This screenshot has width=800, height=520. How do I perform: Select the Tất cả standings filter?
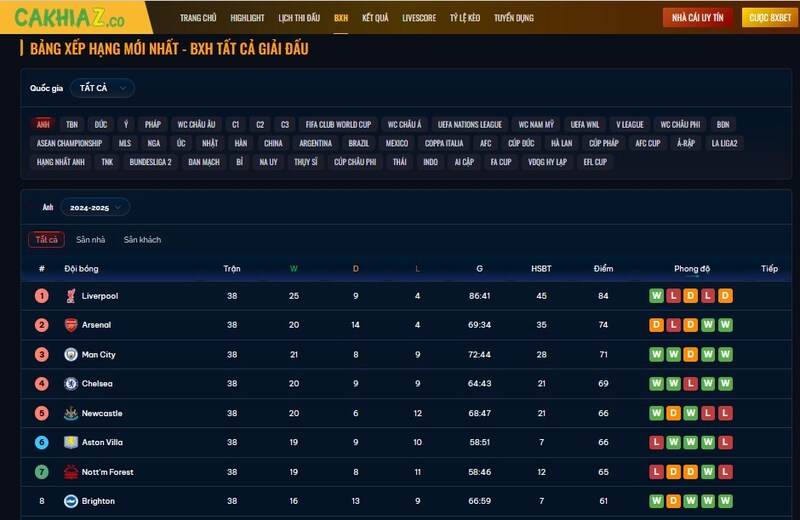point(46,240)
